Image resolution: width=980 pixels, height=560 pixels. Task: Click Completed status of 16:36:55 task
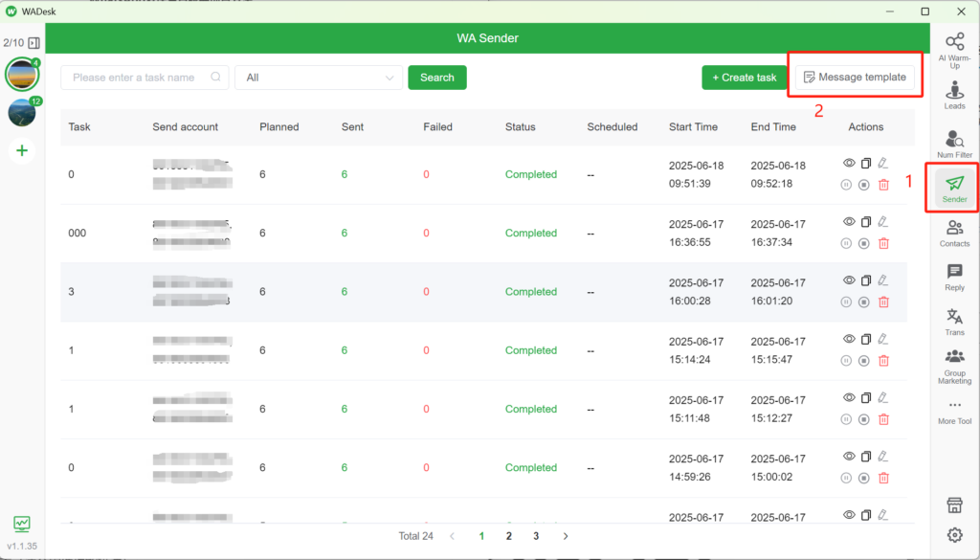click(530, 234)
